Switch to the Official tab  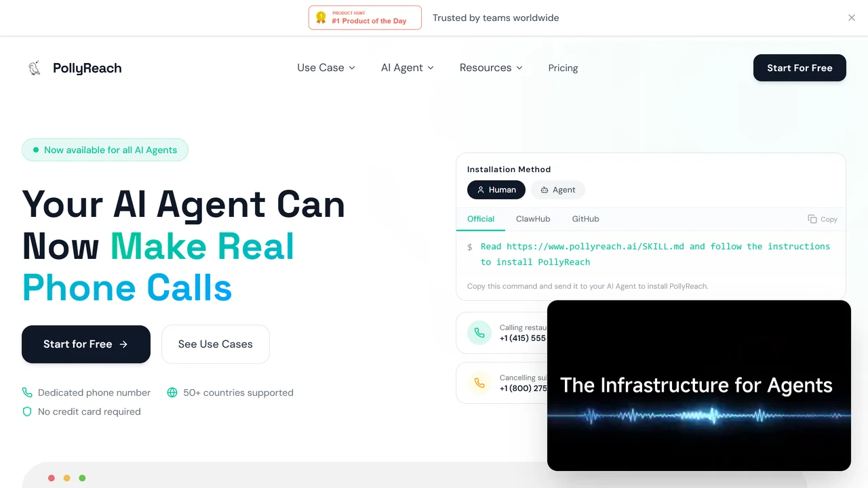(x=481, y=219)
